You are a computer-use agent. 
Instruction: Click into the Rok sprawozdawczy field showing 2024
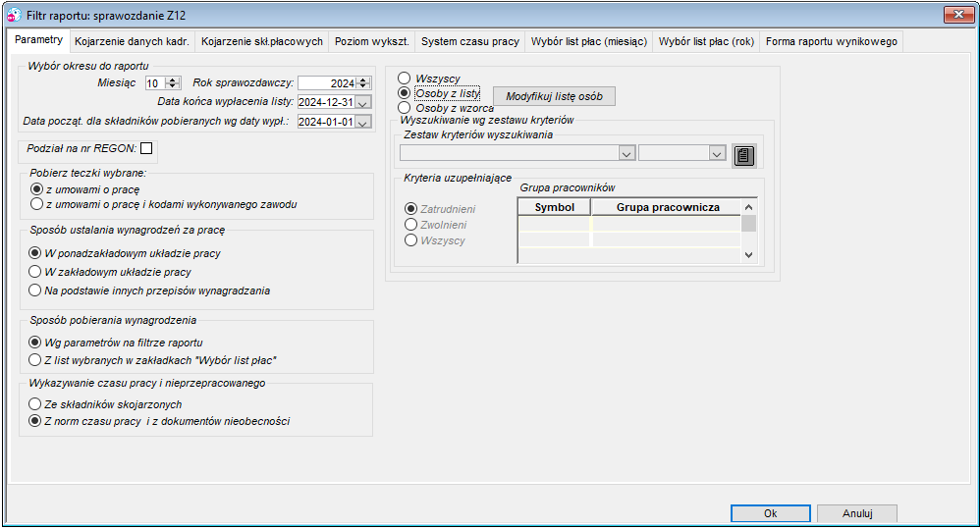(328, 83)
